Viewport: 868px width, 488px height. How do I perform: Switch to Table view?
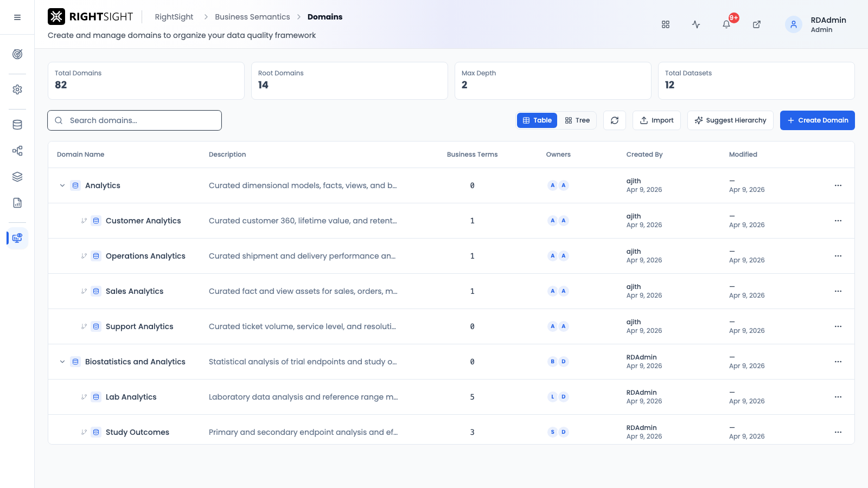coord(537,120)
